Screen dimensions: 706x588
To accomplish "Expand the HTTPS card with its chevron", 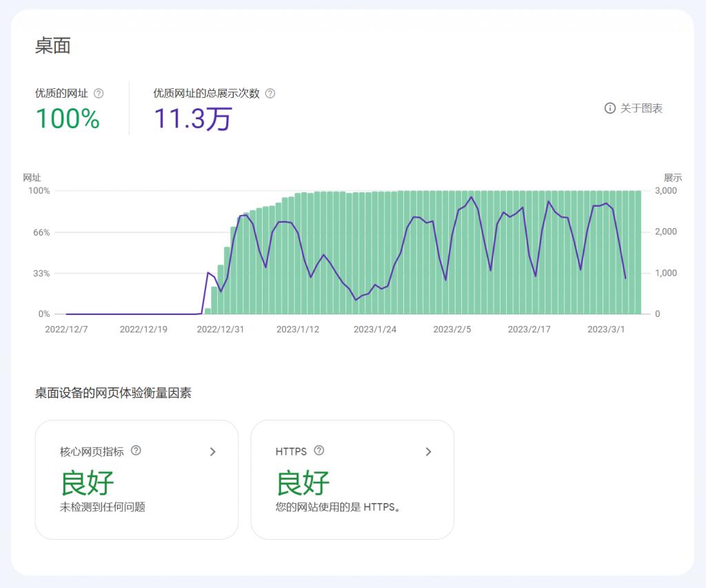I will click(x=428, y=452).
